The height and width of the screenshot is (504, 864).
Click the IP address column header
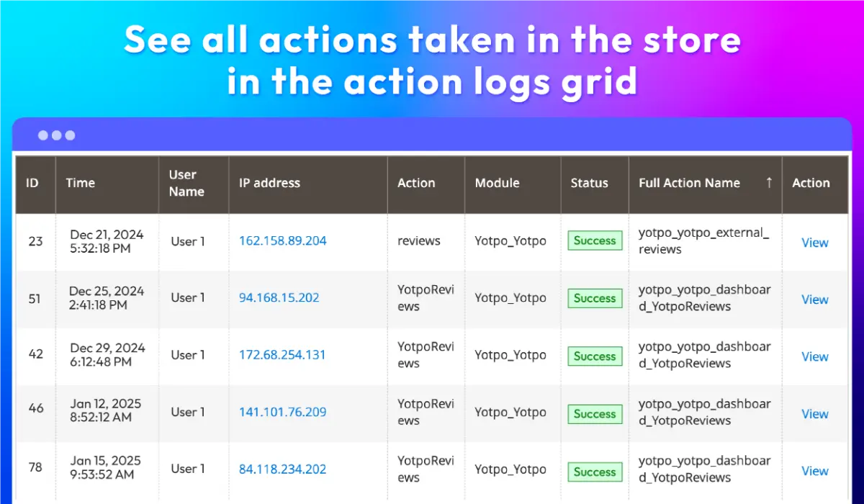269,183
